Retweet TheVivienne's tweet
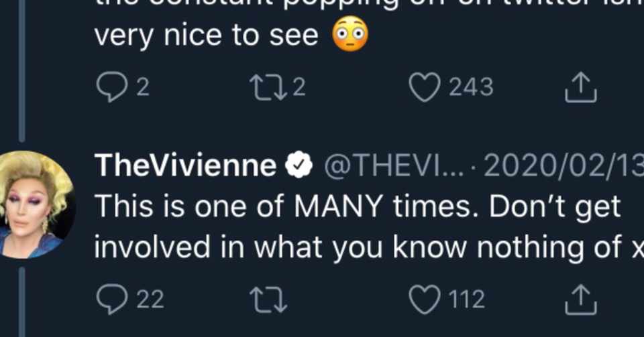The width and height of the screenshot is (644, 337). [267, 300]
